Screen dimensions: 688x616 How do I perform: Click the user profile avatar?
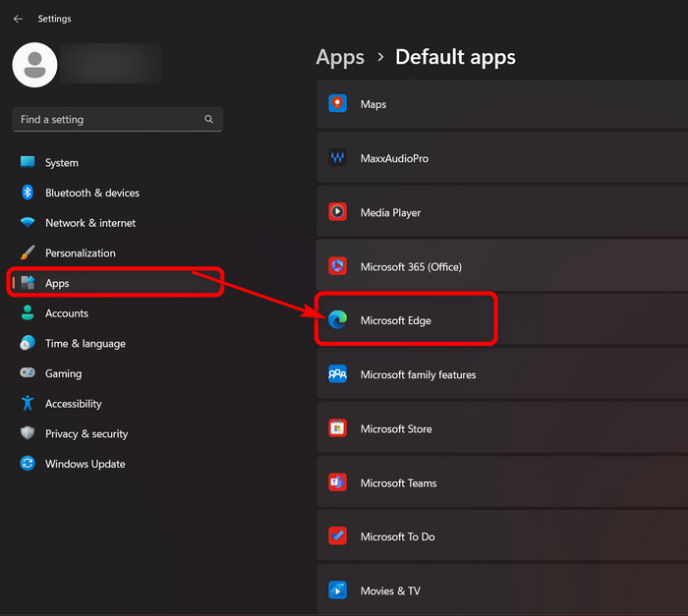tap(34, 65)
